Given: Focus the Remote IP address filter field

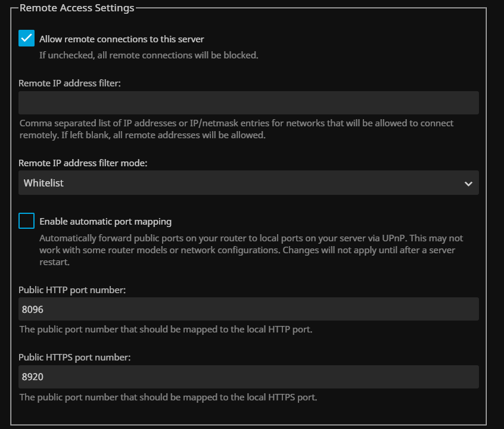Looking at the screenshot, I should coord(248,102).
